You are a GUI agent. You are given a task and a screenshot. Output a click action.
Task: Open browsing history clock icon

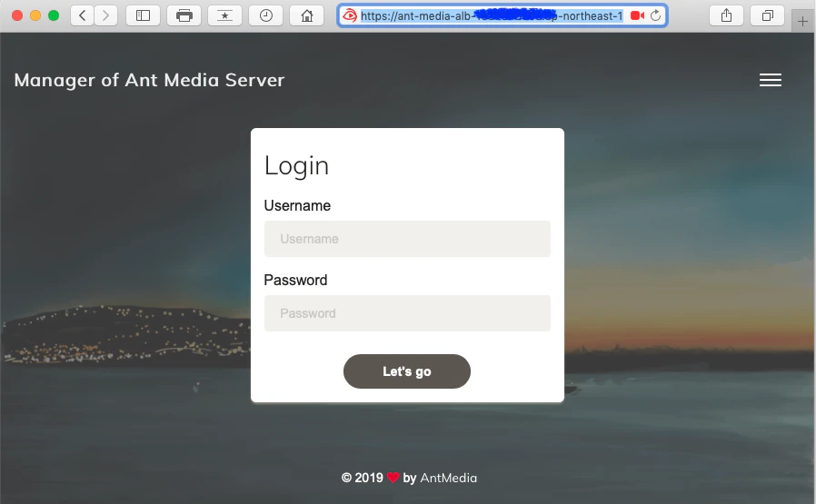(266, 15)
